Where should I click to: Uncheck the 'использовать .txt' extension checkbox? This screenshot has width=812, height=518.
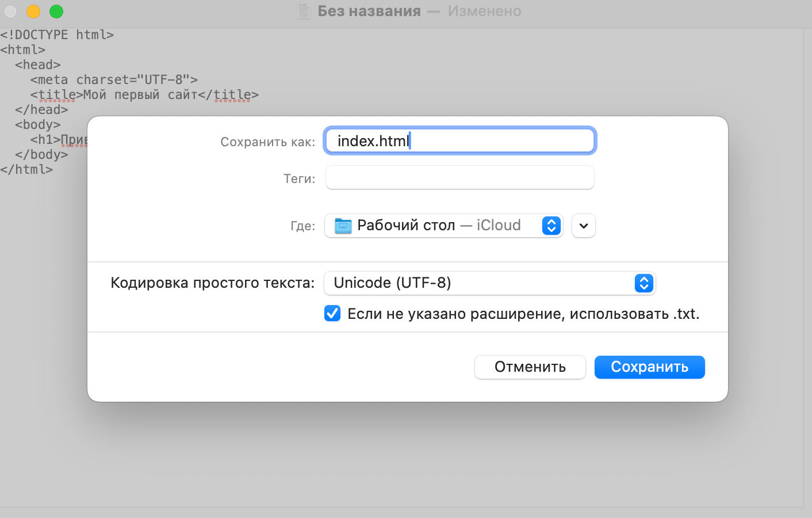pos(332,313)
